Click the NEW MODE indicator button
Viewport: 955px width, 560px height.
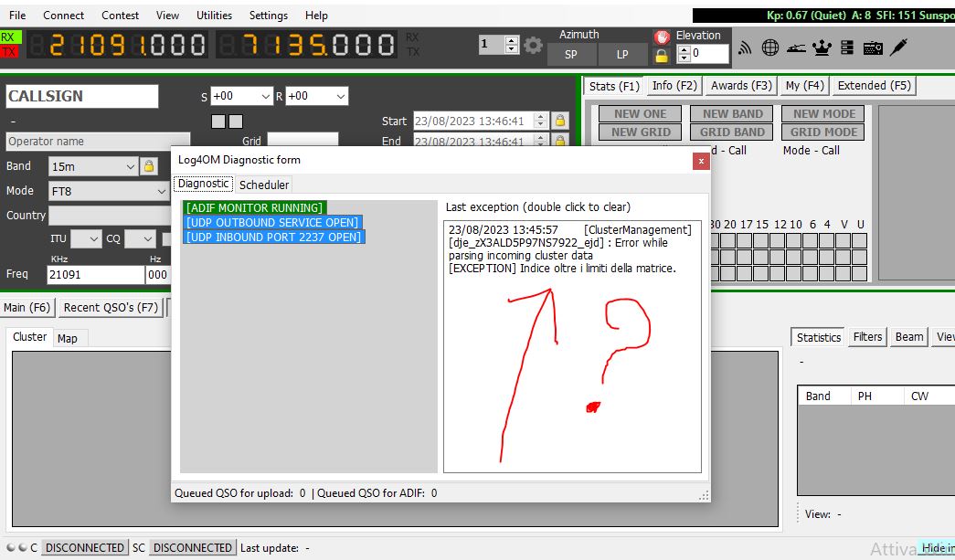(x=824, y=114)
